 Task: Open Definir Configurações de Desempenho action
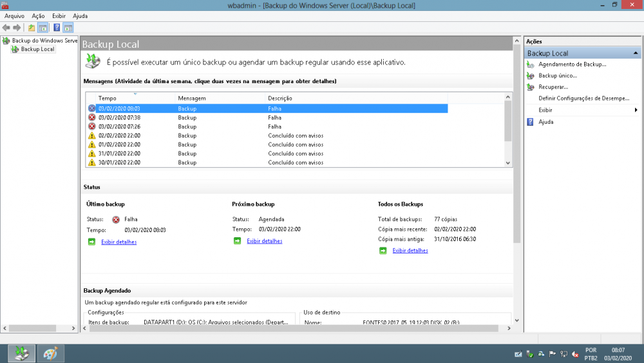tap(583, 98)
